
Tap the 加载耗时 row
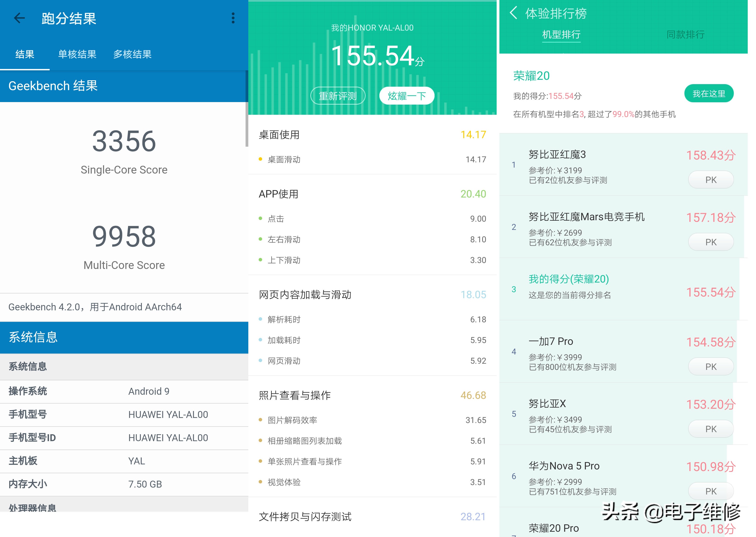point(372,340)
